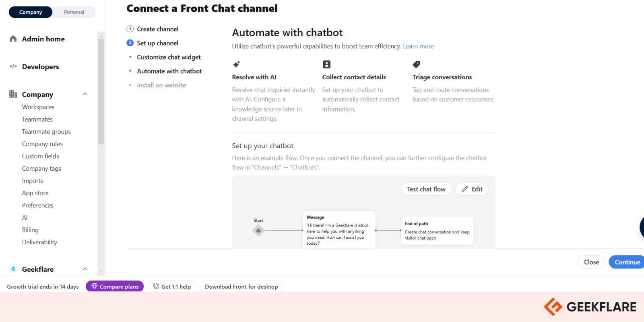Click the Triage conversations tag icon

[417, 64]
